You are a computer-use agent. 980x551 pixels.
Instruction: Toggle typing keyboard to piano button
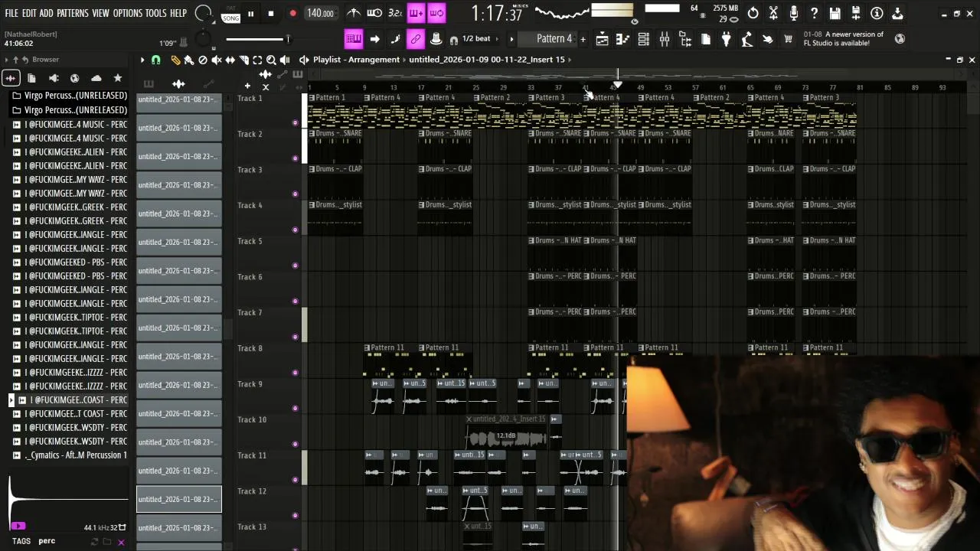click(353, 39)
